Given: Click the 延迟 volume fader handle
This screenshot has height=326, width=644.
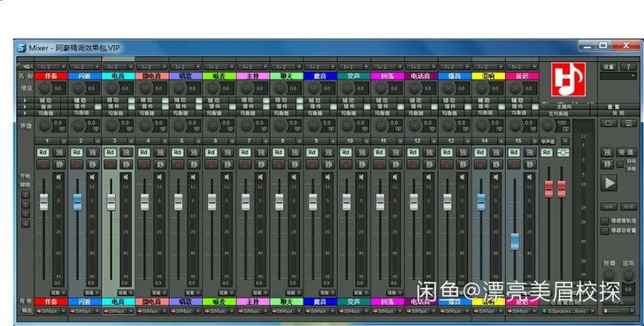Looking at the screenshot, I should pyautogui.click(x=515, y=241).
